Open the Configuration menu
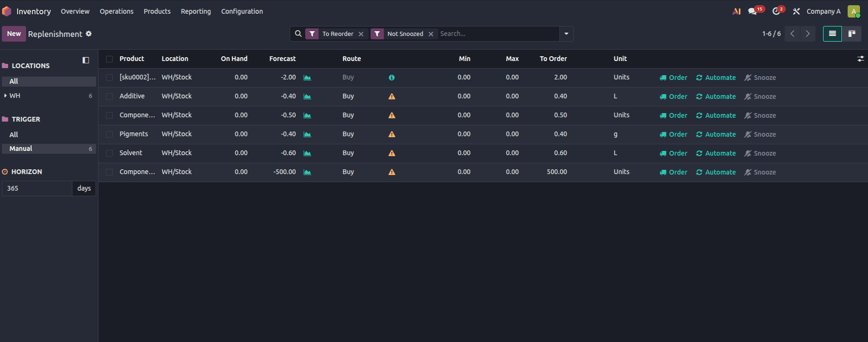868x342 pixels. coord(242,11)
